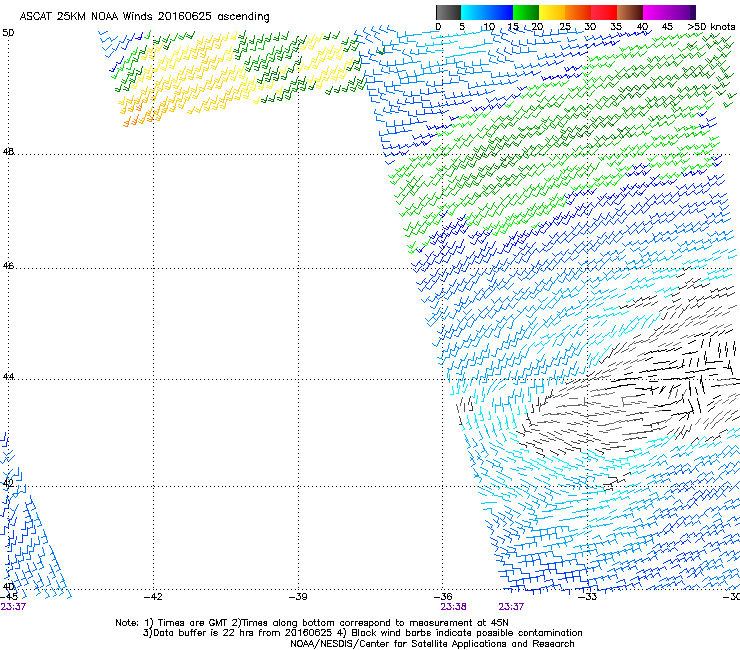Click the green 15-20 knots legend segment

click(x=526, y=12)
